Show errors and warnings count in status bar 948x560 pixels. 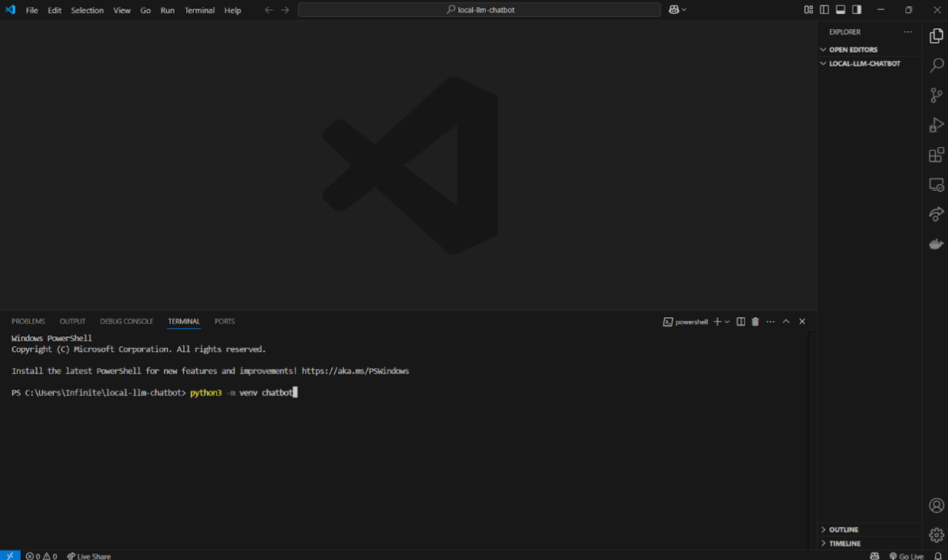click(41, 556)
